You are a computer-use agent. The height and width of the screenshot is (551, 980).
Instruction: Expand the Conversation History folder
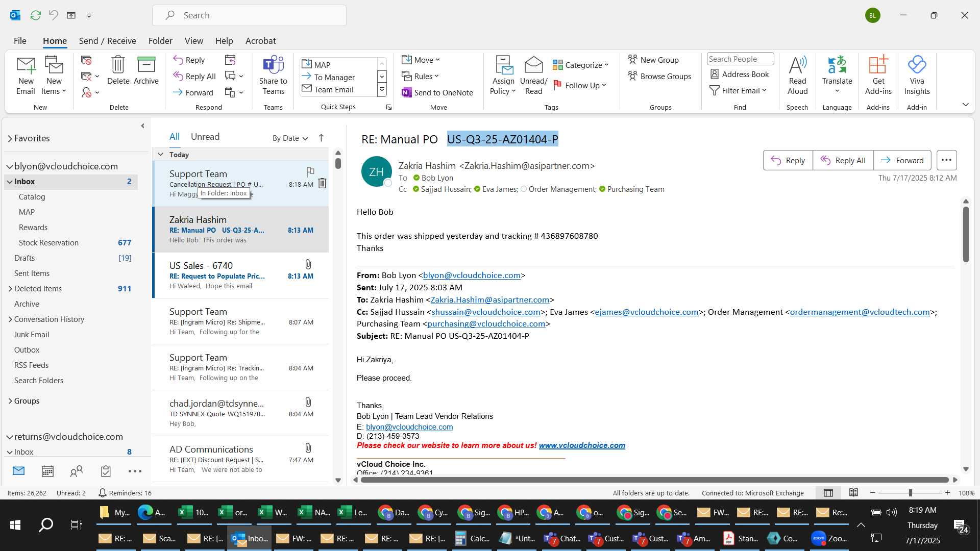pos(10,319)
